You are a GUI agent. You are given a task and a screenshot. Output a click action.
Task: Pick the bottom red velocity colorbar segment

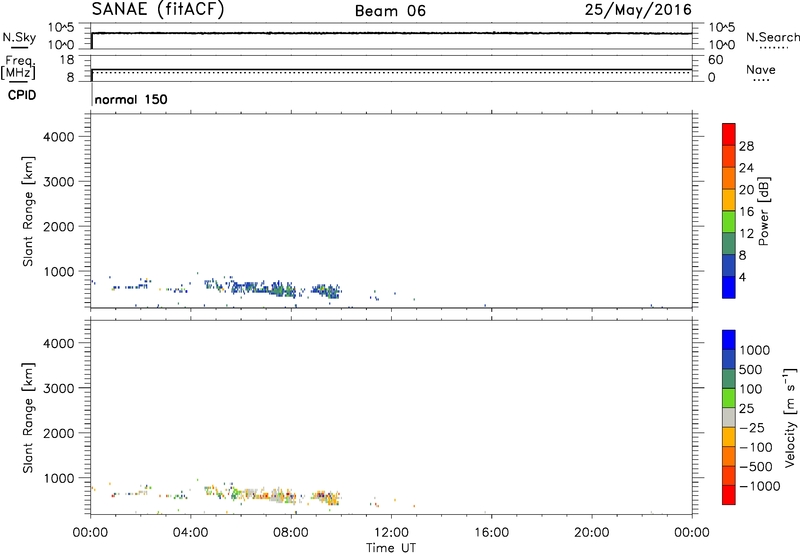[x=729, y=495]
